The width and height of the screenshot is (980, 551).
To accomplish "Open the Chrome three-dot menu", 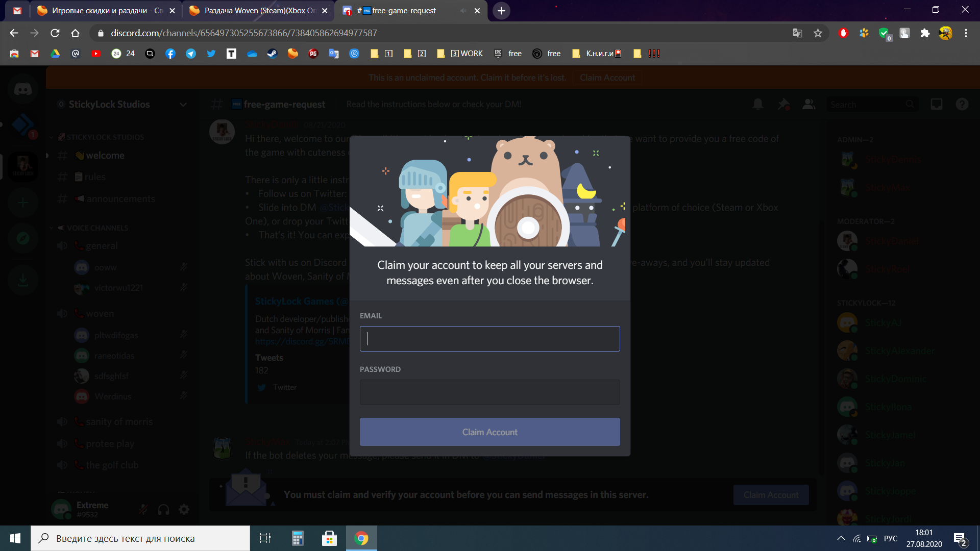I will coord(966,33).
